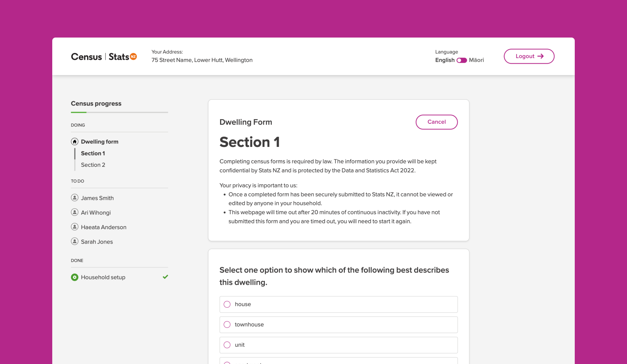Click James Smith's person icon

point(74,198)
